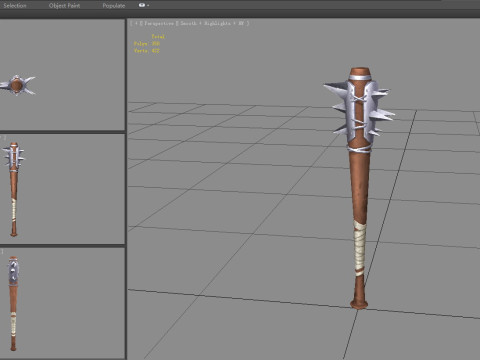The height and width of the screenshot is (360, 480).
Task: Activate the front-view spiked mace viewport
Action: pyautogui.click(x=62, y=189)
